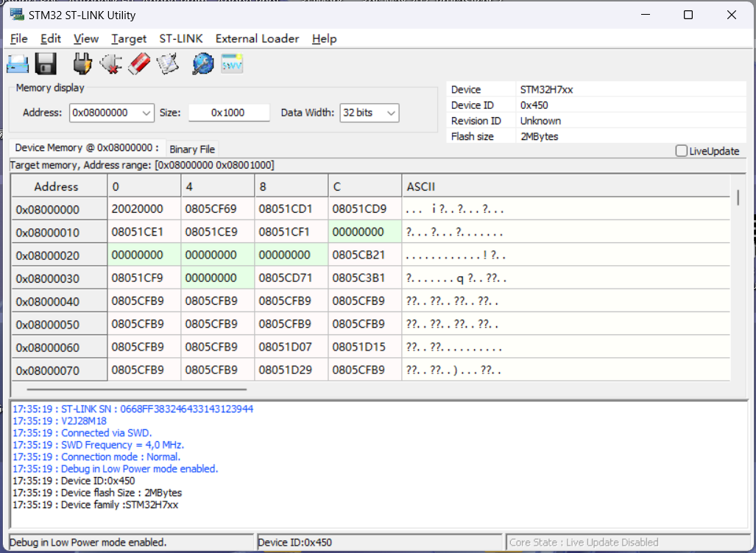Click highlighted 00000000 cell in row 0x08000010
This screenshot has width=756, height=553.
pos(365,232)
